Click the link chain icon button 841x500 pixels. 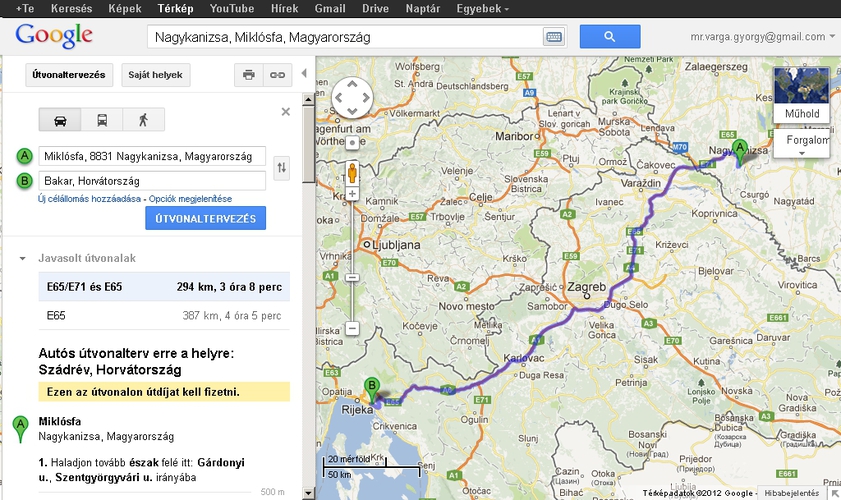point(277,75)
